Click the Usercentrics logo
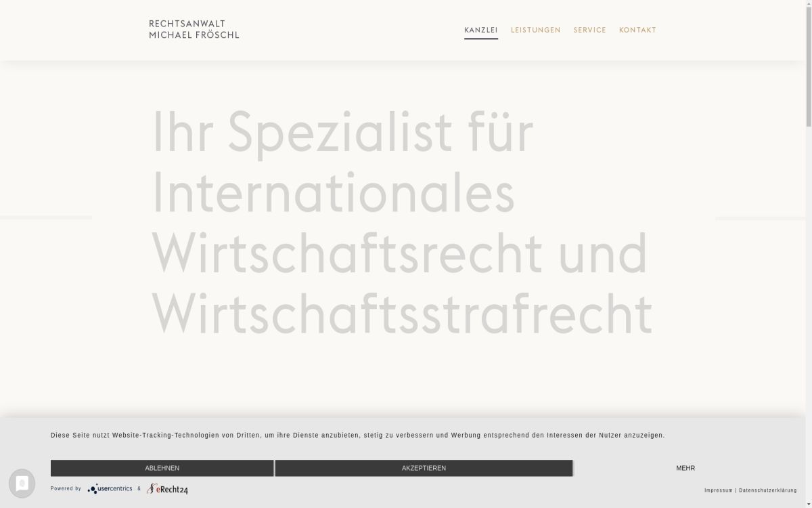This screenshot has width=812, height=508. pos(110,488)
